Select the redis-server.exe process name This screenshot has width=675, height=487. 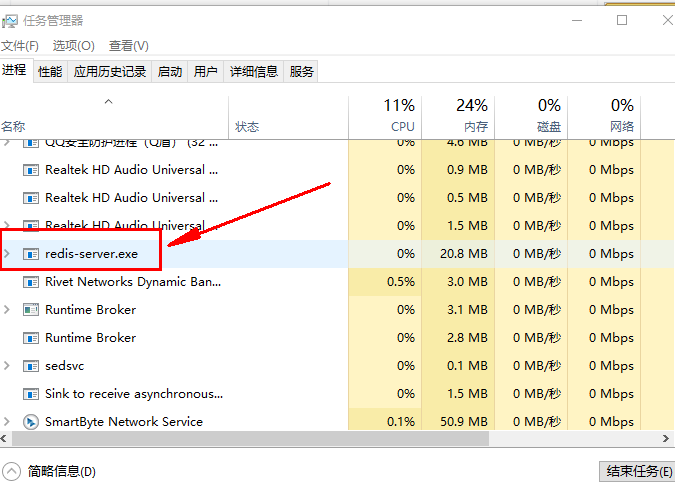92,254
